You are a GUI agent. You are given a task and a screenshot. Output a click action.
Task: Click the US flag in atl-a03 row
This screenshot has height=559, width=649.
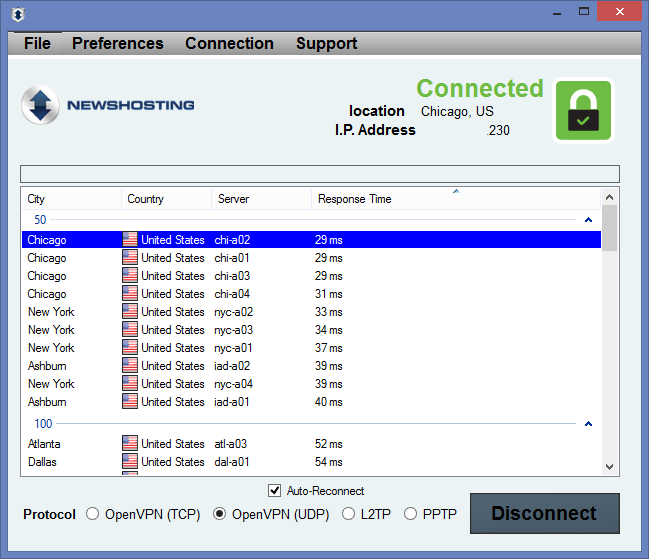[130, 444]
